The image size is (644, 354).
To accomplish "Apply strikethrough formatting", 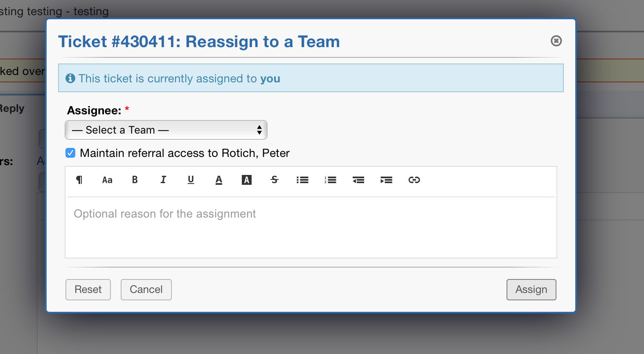I will coord(275,180).
